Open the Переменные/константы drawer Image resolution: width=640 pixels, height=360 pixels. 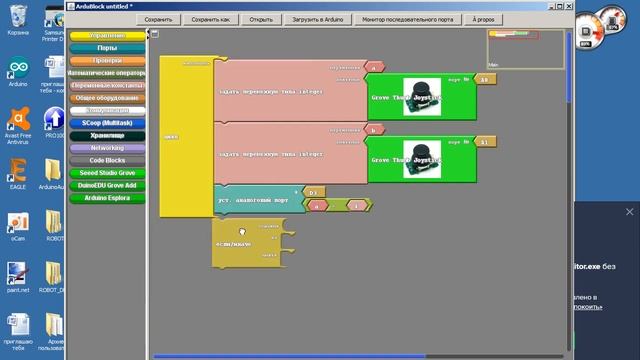pyautogui.click(x=107, y=85)
